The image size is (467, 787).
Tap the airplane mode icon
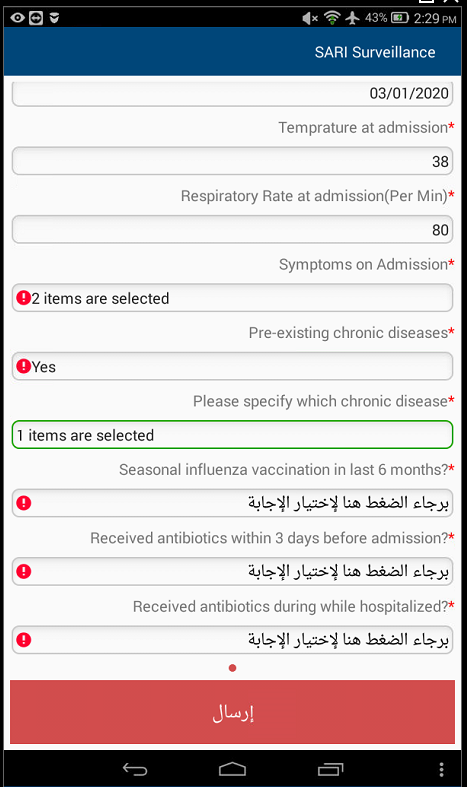(353, 18)
